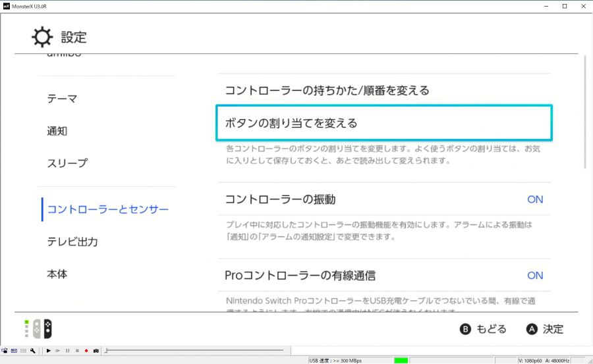Take a snapshot with the camera icon

pyautogui.click(x=96, y=351)
